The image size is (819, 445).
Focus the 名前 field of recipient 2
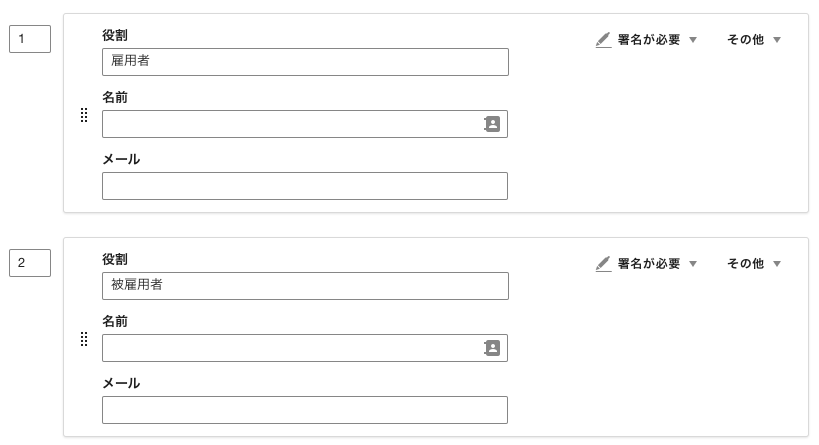305,348
